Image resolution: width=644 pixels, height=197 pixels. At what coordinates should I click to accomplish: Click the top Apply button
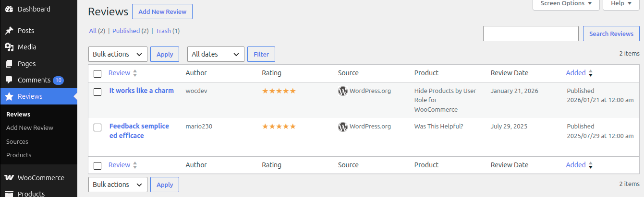pyautogui.click(x=165, y=54)
